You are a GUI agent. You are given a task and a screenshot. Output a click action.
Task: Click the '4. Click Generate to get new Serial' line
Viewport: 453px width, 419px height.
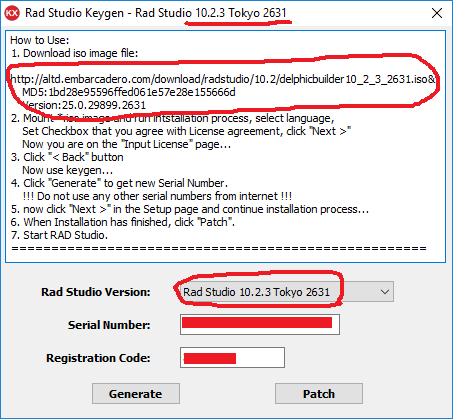pyautogui.click(x=119, y=183)
